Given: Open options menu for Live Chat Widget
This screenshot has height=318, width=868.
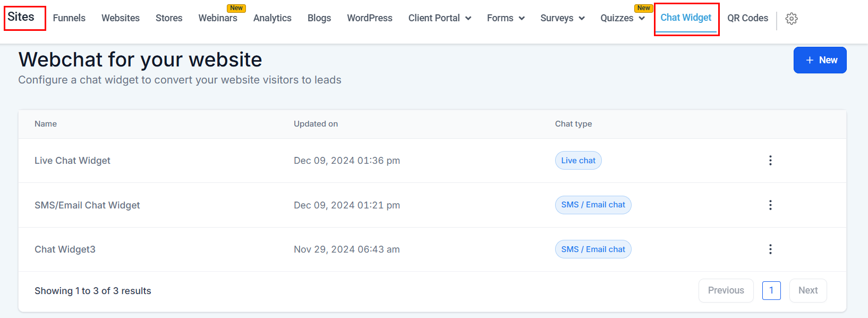Looking at the screenshot, I should 770,161.
